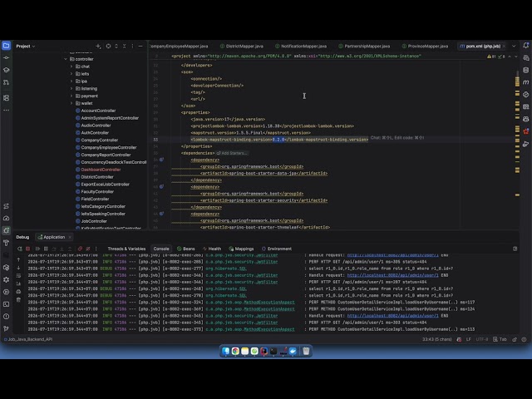The image size is (532, 399).
Task: Hide the Project panel with minus icon
Action: coord(140,47)
